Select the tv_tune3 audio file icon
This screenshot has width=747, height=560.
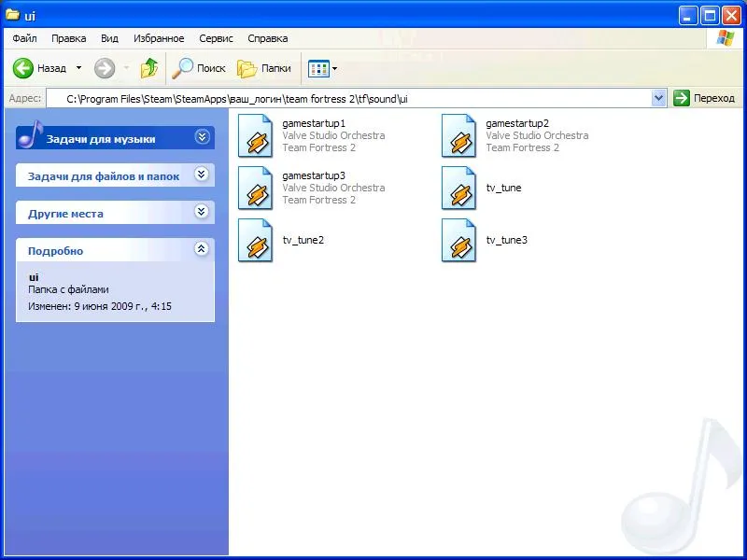(458, 240)
